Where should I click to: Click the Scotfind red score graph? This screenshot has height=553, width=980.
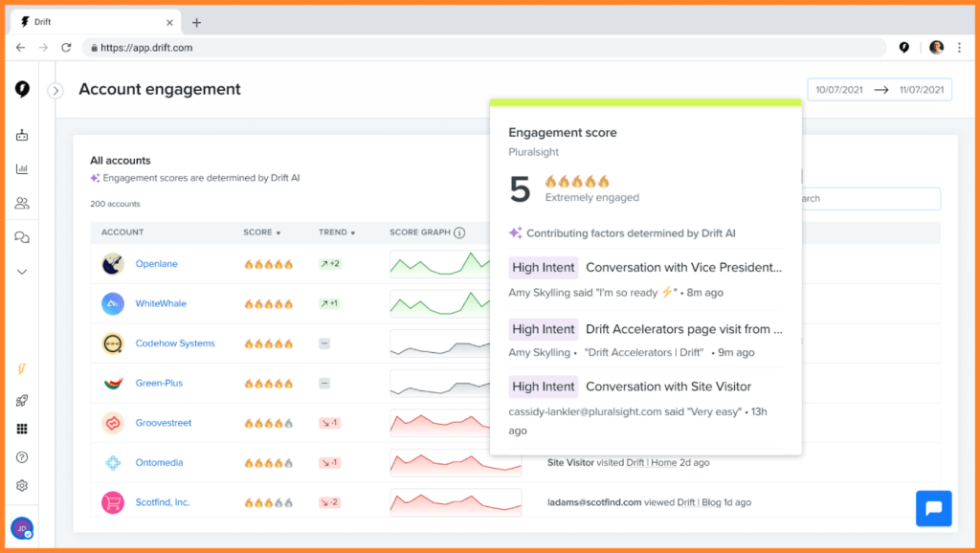point(456,502)
